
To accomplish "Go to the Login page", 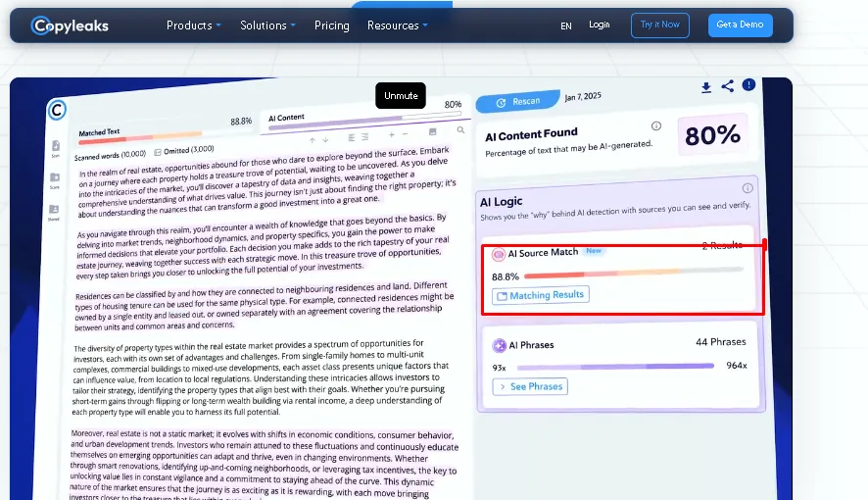I will [599, 25].
